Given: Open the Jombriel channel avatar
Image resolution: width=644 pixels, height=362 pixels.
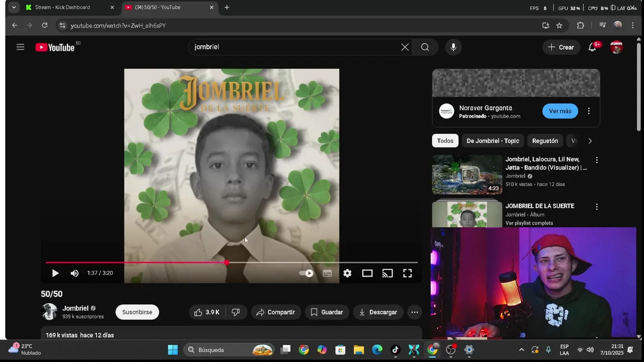Looking at the screenshot, I should click(x=49, y=312).
